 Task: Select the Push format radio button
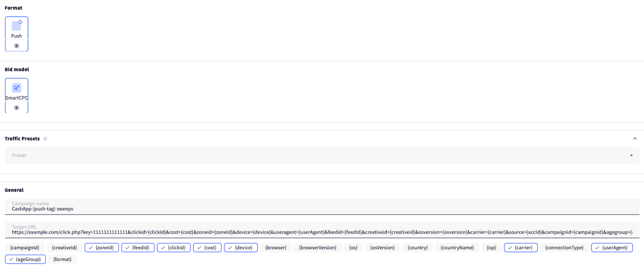17,46
